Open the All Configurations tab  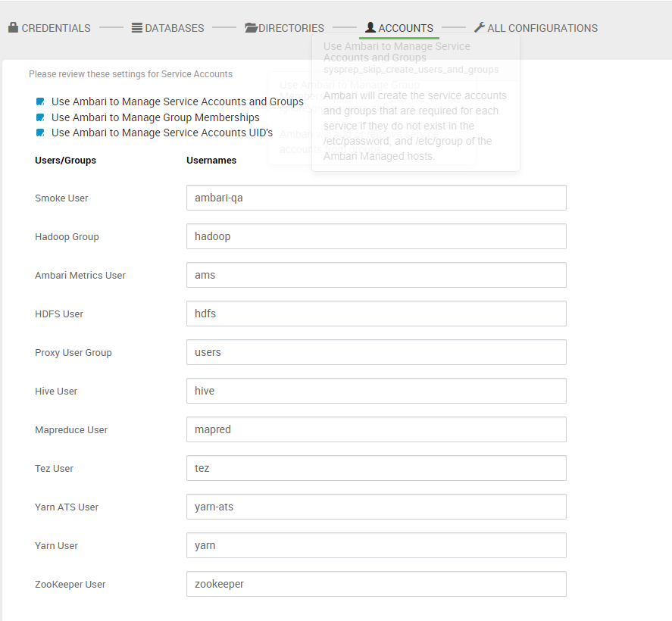(x=536, y=28)
